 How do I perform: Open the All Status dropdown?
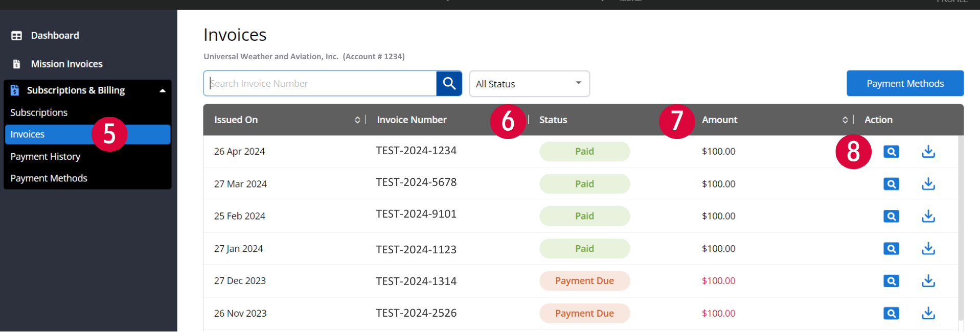click(529, 84)
